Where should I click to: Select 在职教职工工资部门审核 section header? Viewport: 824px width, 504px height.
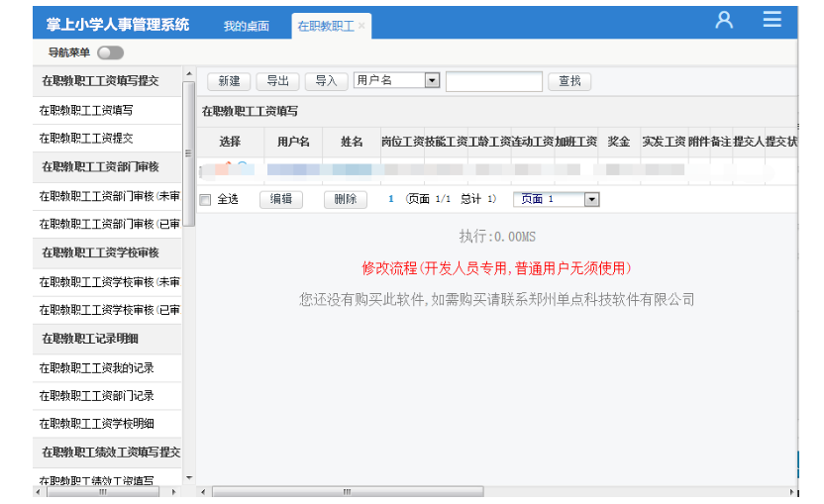[x=107, y=167]
